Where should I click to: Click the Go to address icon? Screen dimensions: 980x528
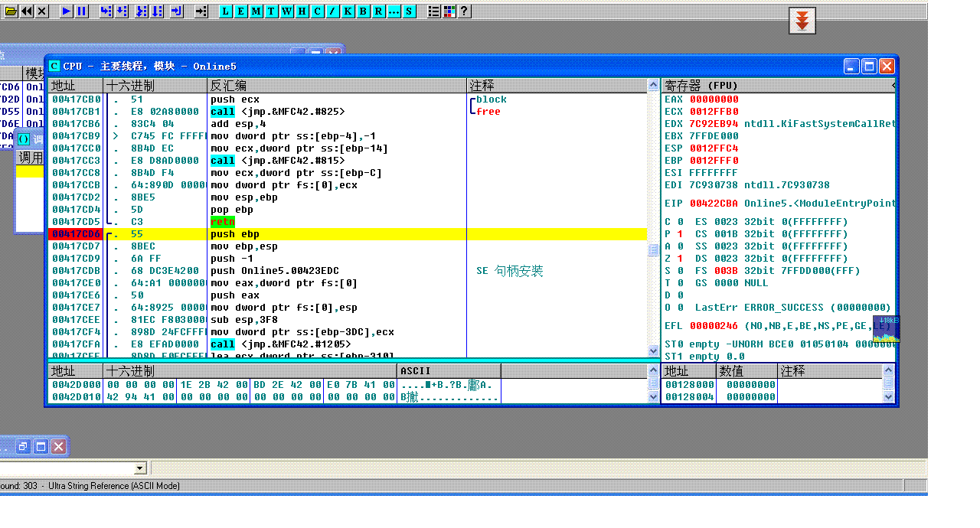201,11
